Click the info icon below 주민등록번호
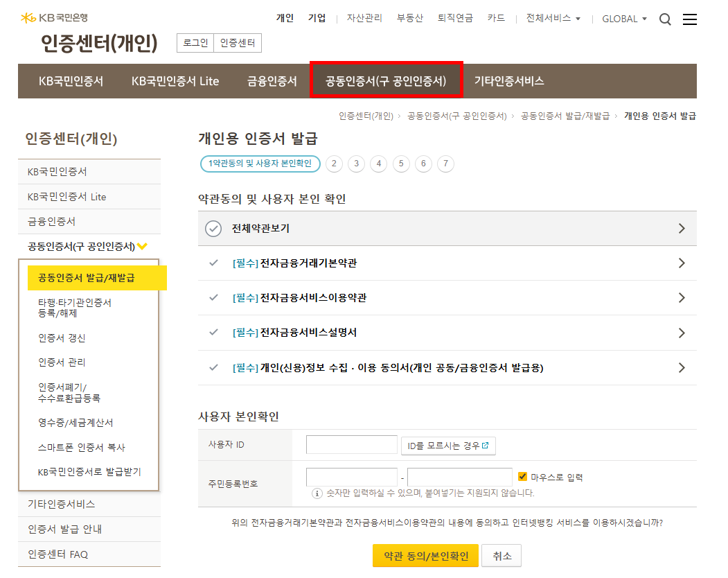The image size is (728, 578). tap(317, 493)
